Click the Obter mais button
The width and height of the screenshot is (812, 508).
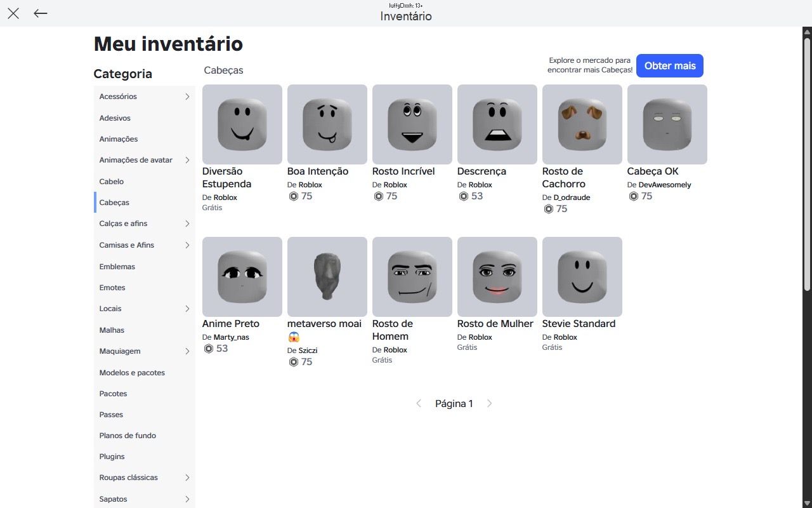pos(670,66)
